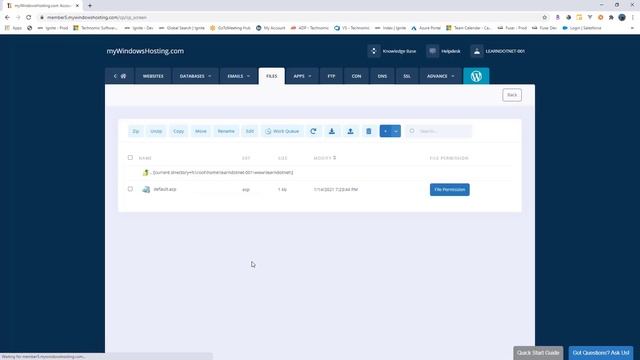Click the upload file icon
This screenshot has height=360, width=640.
point(350,131)
